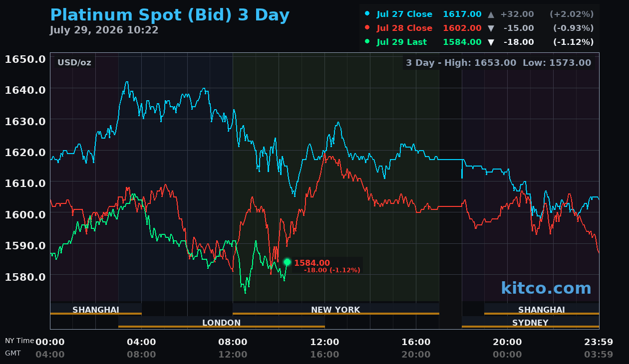Click the 1630.0 y-axis label
The image size is (629, 364).
click(25, 121)
